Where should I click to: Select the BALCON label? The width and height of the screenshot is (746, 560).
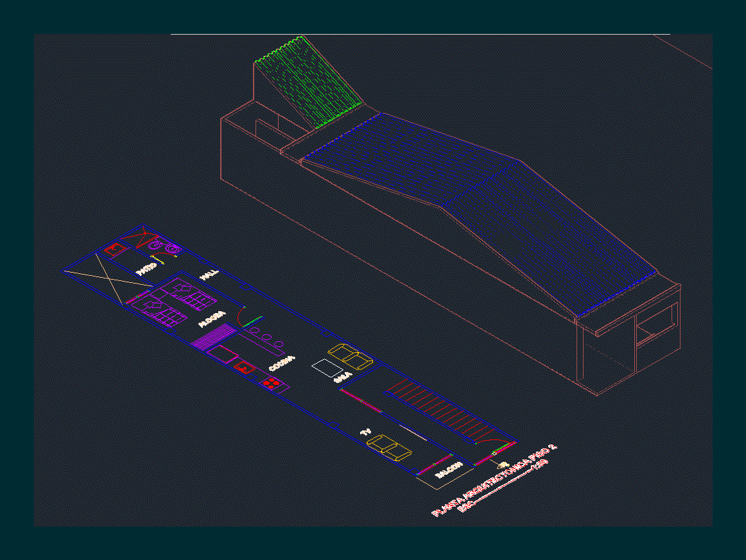click(x=449, y=469)
